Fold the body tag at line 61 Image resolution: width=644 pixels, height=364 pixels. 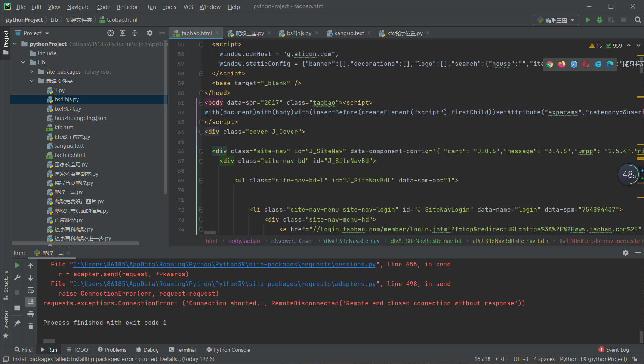click(201, 103)
